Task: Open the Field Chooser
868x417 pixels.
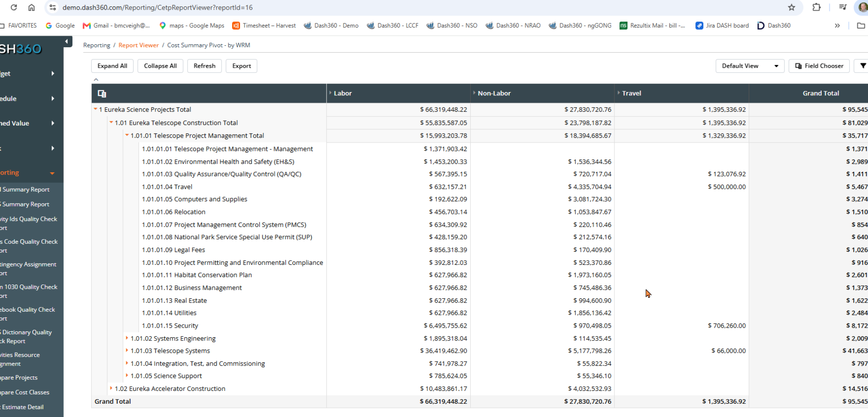Action: coord(819,66)
